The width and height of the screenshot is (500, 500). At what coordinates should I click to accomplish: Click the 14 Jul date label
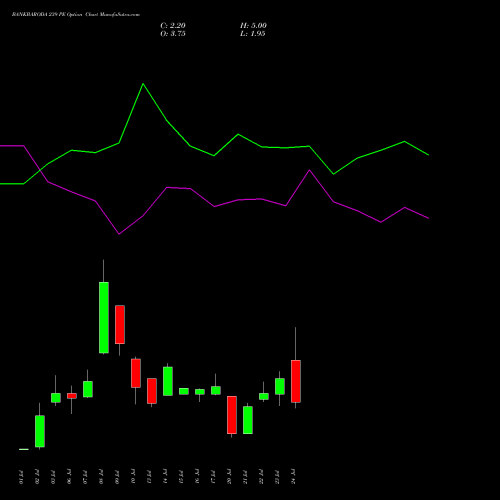pos(165,477)
